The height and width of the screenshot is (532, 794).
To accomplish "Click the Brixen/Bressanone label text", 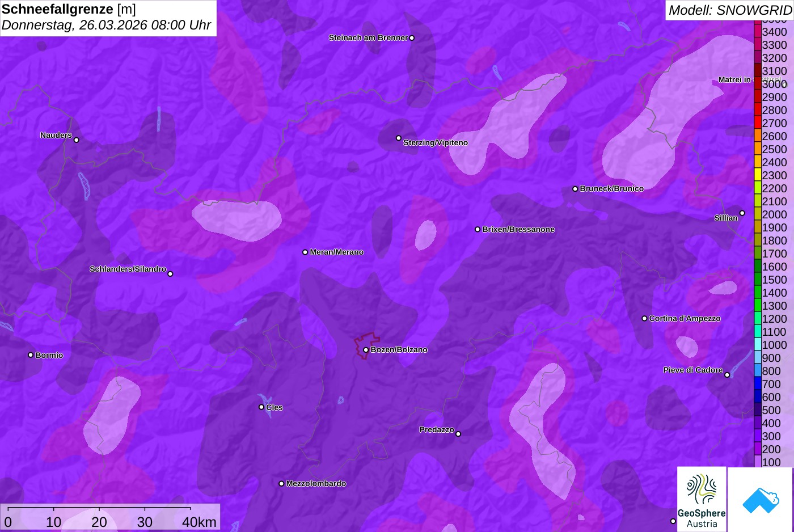I will (x=518, y=230).
